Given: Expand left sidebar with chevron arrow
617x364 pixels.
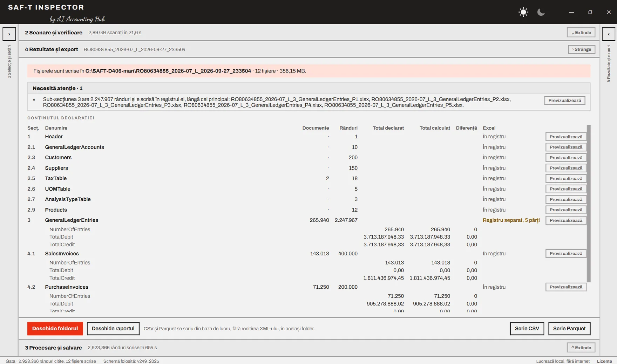Looking at the screenshot, I should point(9,34).
